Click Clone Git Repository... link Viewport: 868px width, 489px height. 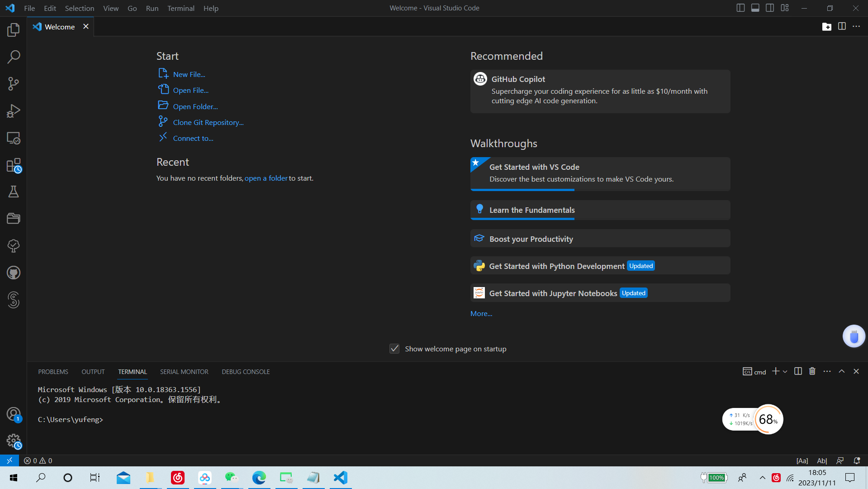[208, 122]
